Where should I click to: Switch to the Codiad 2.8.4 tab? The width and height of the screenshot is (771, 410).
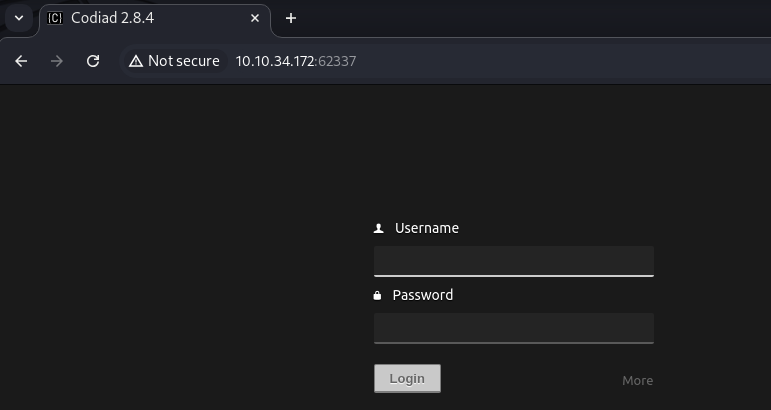click(x=150, y=18)
